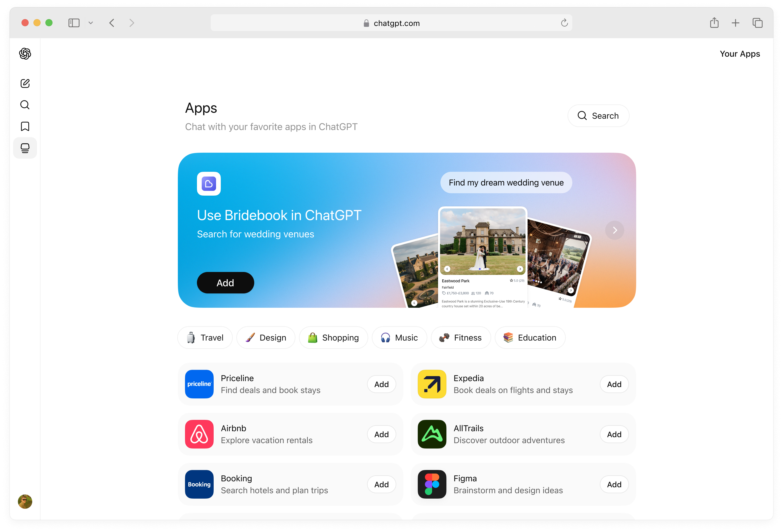Open the Figma app icon
Screen dimensions: 783x532
431,484
